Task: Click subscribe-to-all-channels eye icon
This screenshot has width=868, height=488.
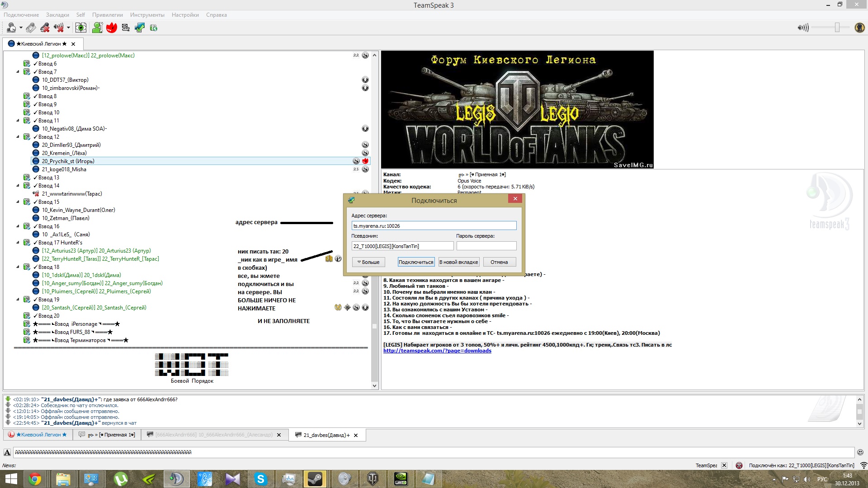Action: [x=81, y=28]
